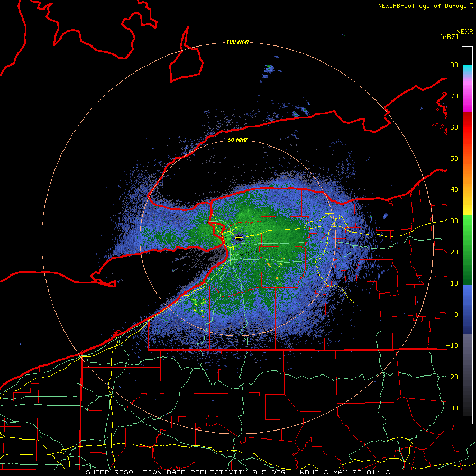Screen dimensions: 476x476
Task: Click the 100 NMI range ring label
Action: (237, 42)
